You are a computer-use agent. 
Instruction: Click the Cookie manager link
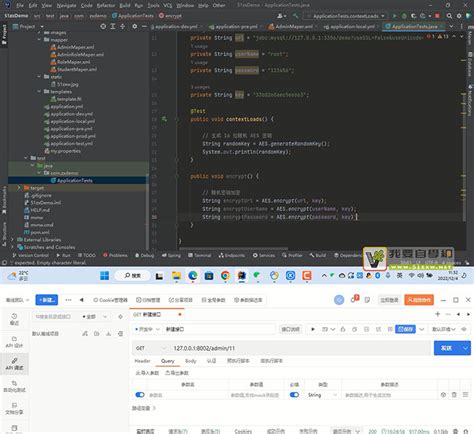click(x=110, y=300)
